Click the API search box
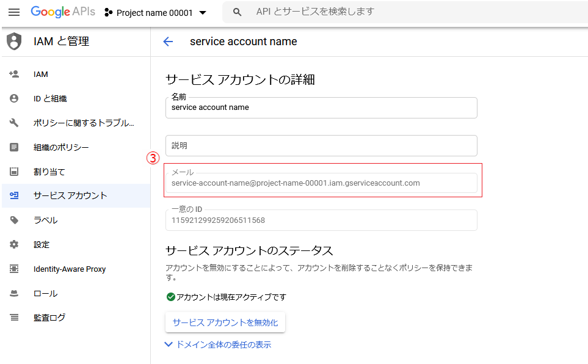The height and width of the screenshot is (364, 588). pos(405,12)
